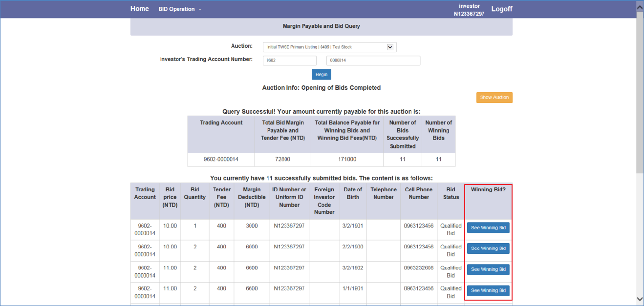This screenshot has width=644, height=306.
Task: Click the Logoff link
Action: pos(502,9)
